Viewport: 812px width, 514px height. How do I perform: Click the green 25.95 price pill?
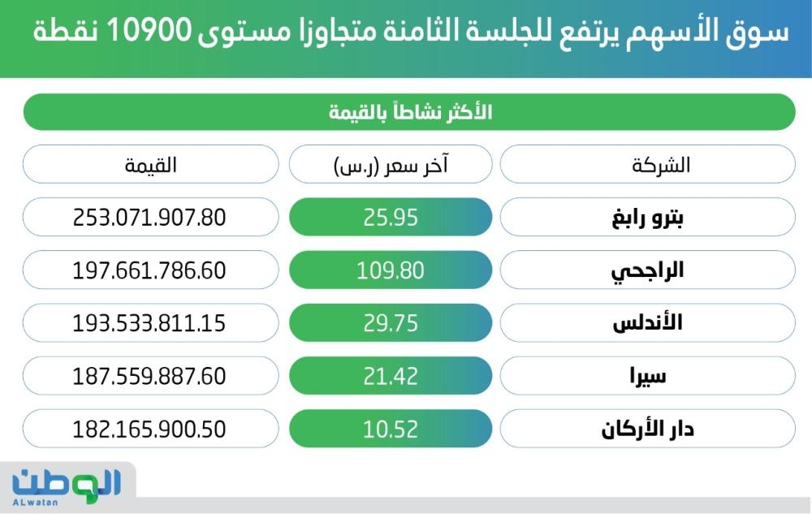pos(391,217)
